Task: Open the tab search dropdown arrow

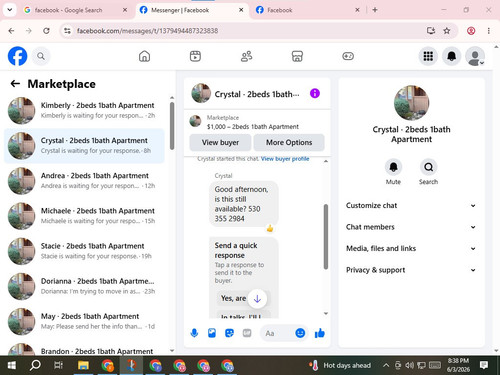Action: [x=10, y=10]
